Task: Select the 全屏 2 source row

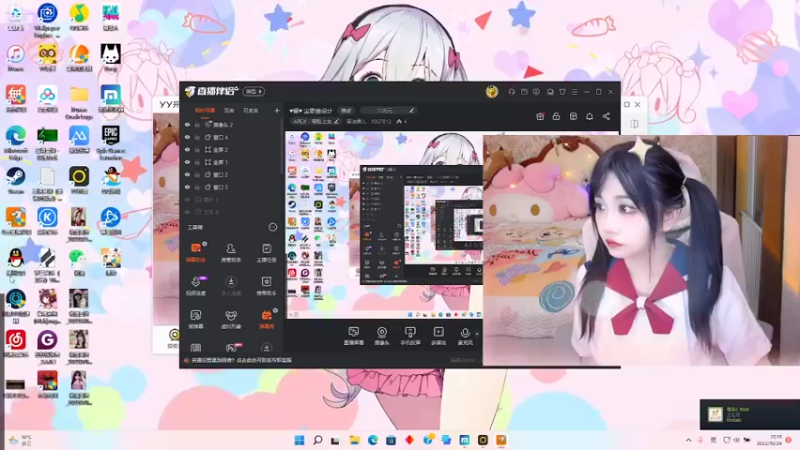Action: (232, 149)
